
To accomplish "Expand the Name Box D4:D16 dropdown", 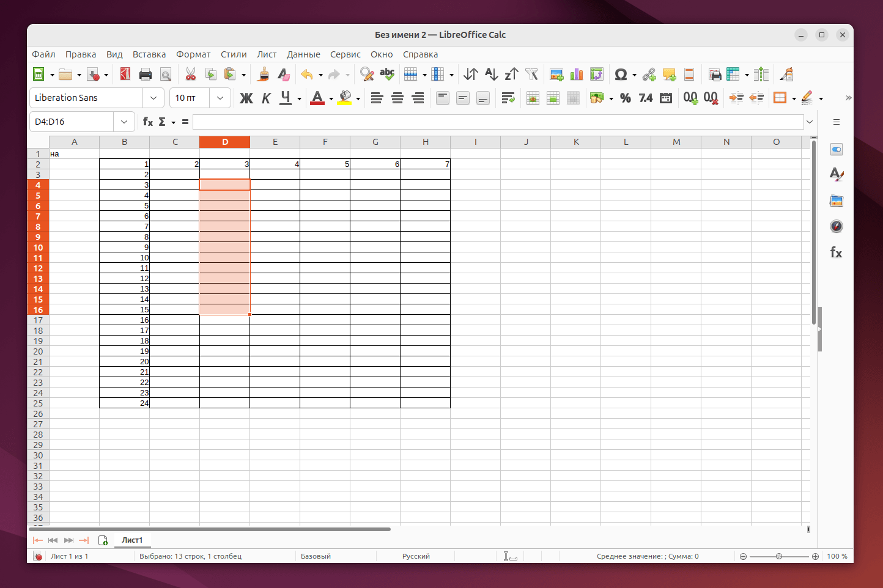I will (124, 122).
